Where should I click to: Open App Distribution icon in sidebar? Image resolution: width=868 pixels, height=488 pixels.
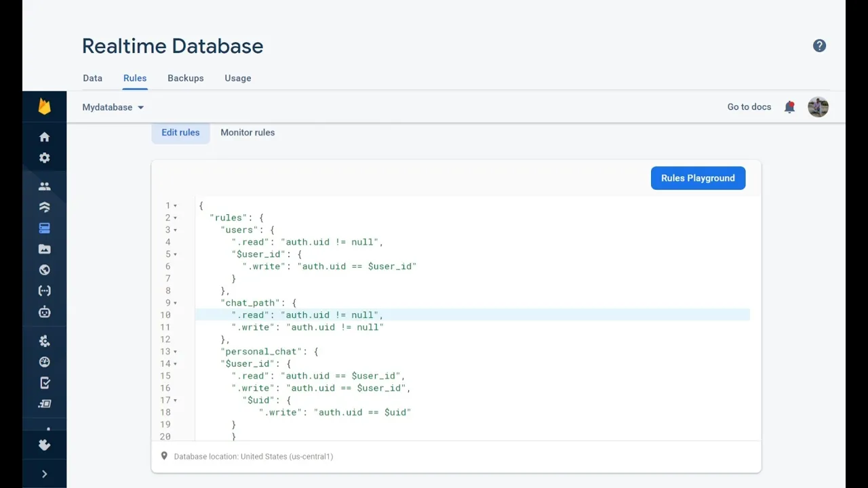tap(45, 404)
